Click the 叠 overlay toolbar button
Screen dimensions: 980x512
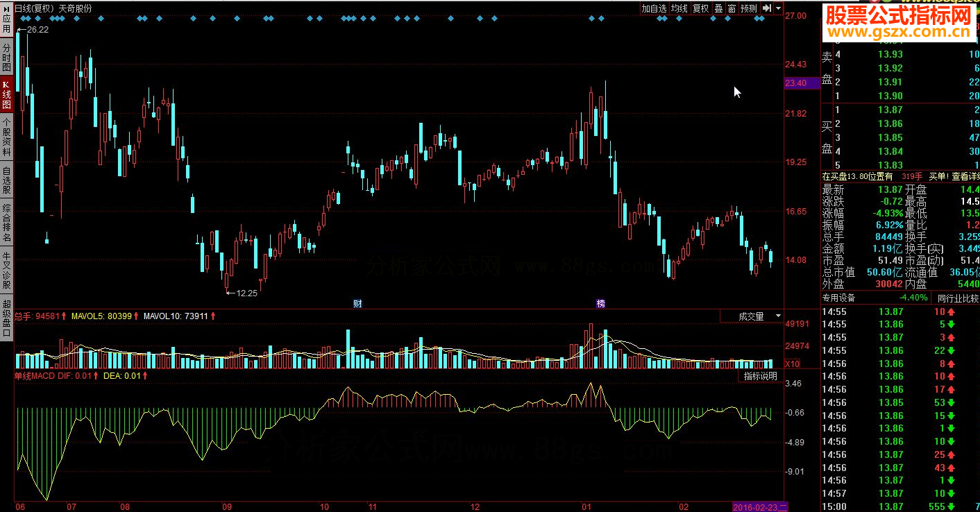tap(718, 8)
